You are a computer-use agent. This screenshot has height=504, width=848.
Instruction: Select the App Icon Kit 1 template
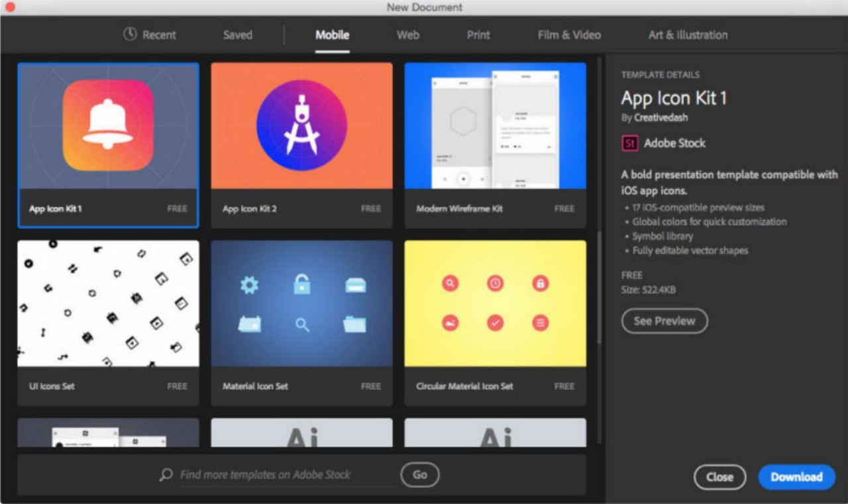(108, 145)
